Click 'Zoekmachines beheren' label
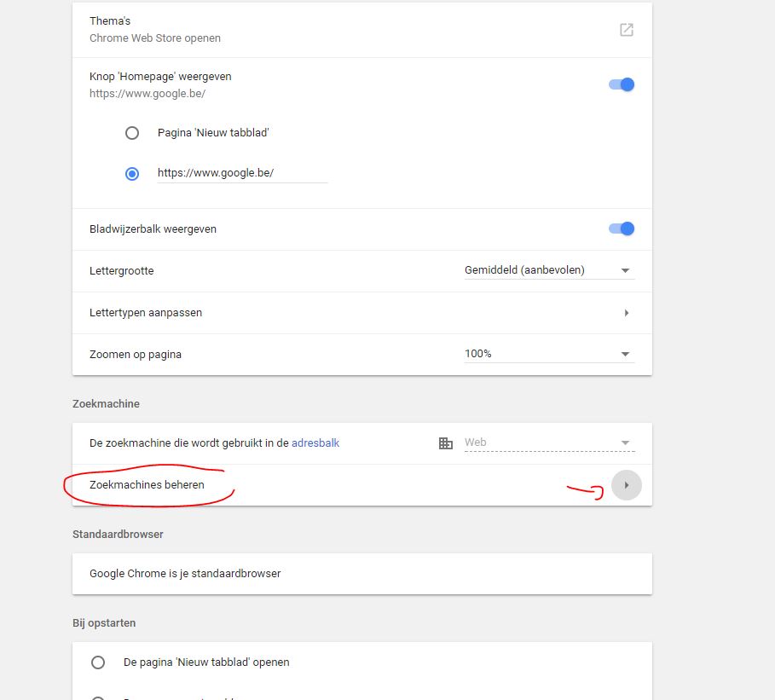Screen dimensions: 775x700 [x=147, y=484]
